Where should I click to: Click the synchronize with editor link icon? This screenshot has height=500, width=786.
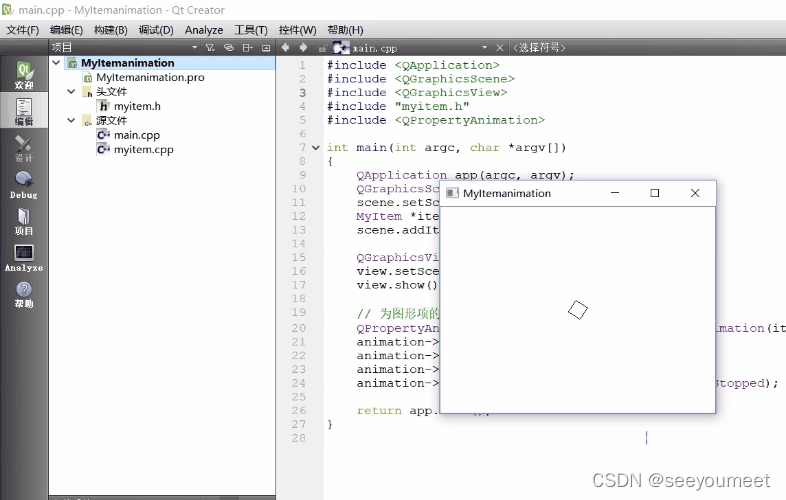point(229,48)
